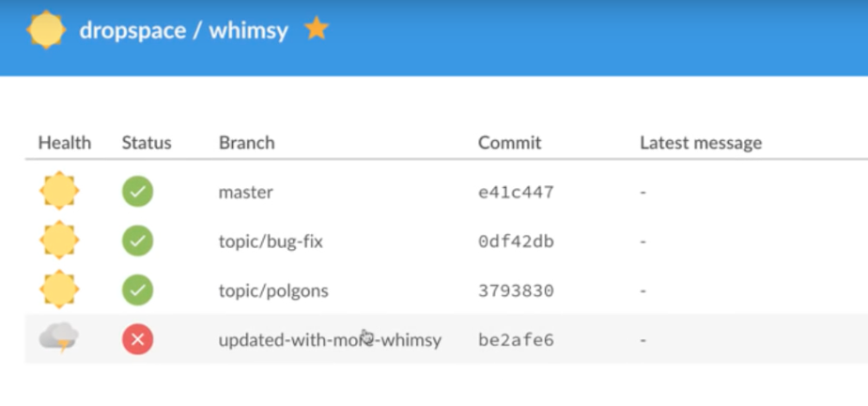Open the updated-with-more-whimsy branch
The image size is (868, 406).
[330, 339]
